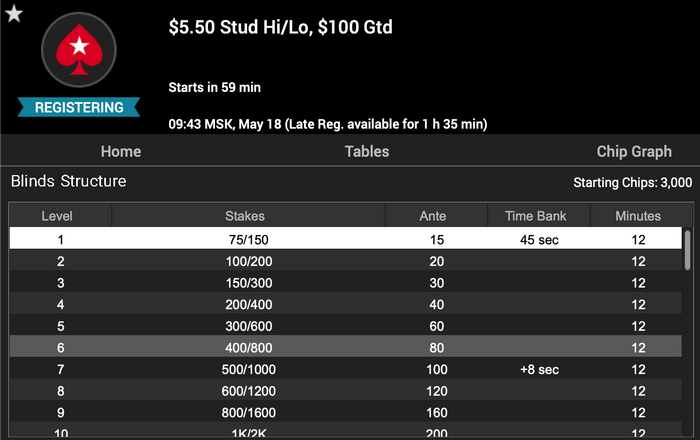Select the highlighted 400/800 level row
This screenshot has height=440, width=700.
pos(346,347)
